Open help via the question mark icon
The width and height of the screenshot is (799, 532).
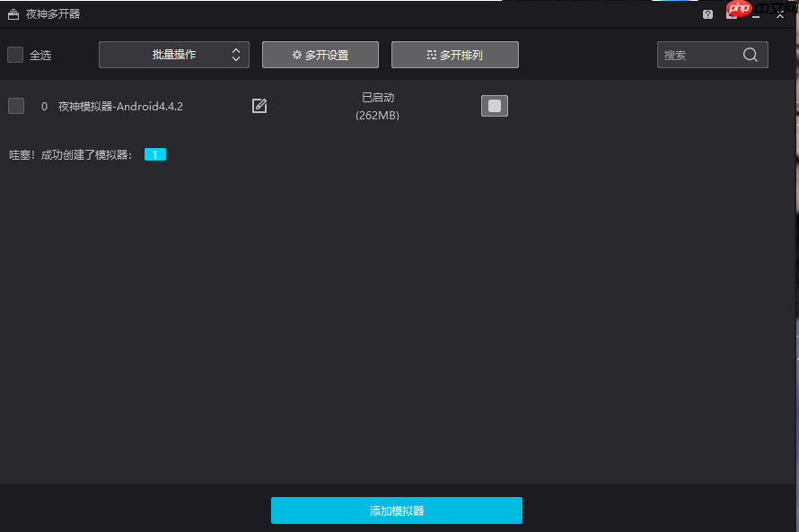[x=707, y=13]
